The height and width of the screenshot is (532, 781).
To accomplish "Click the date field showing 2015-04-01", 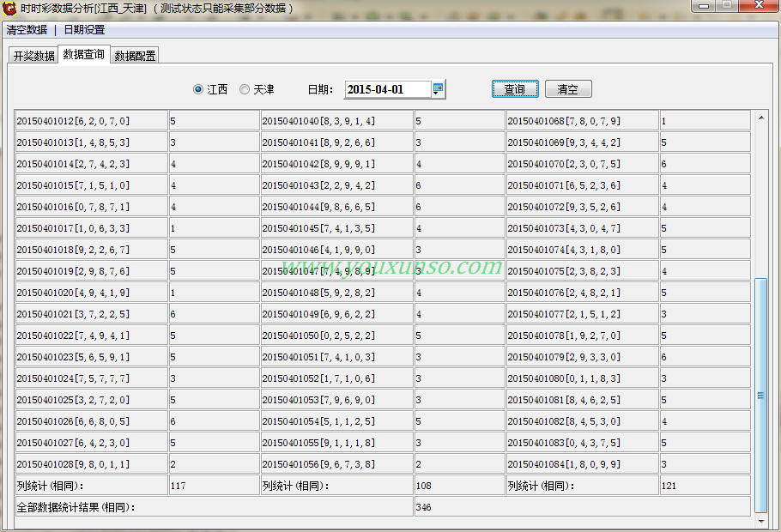I will pyautogui.click(x=386, y=89).
